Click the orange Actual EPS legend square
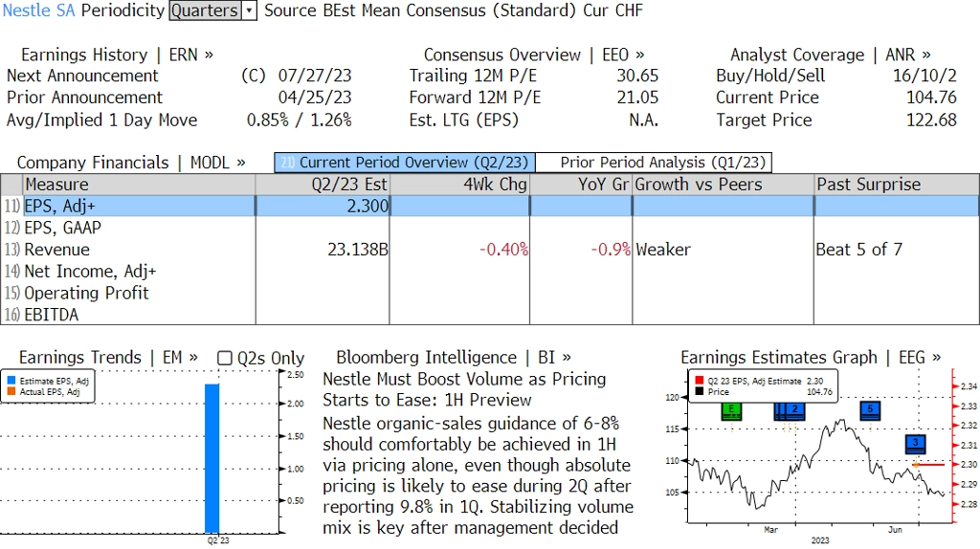The height and width of the screenshot is (549, 980). (x=11, y=391)
